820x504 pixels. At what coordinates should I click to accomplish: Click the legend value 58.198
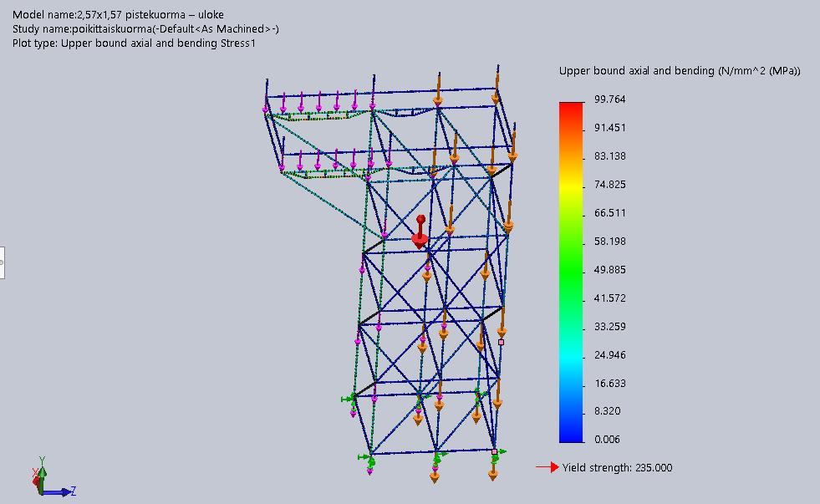tap(609, 241)
